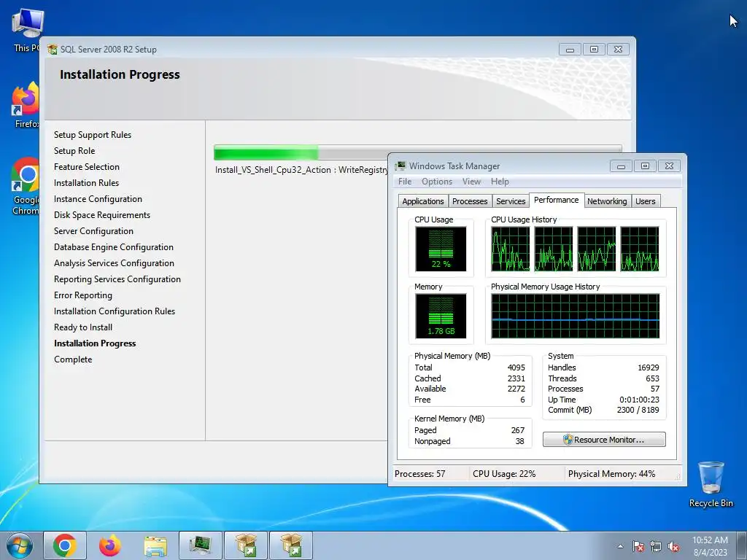
Task: Open the Recycle Bin desktop icon
Action: click(x=711, y=484)
